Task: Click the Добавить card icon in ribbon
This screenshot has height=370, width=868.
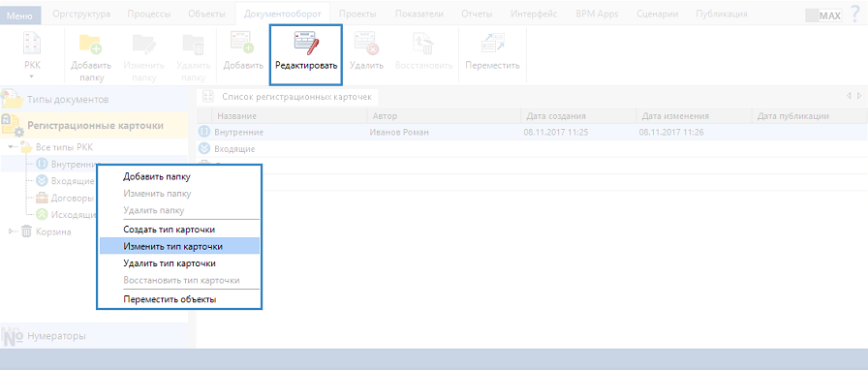Action: coord(242,44)
